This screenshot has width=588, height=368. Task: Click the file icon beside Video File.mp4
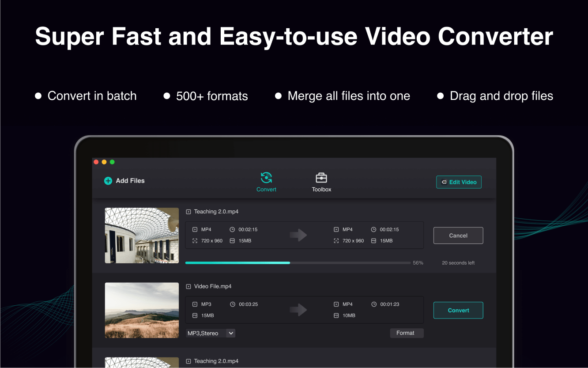tap(188, 286)
